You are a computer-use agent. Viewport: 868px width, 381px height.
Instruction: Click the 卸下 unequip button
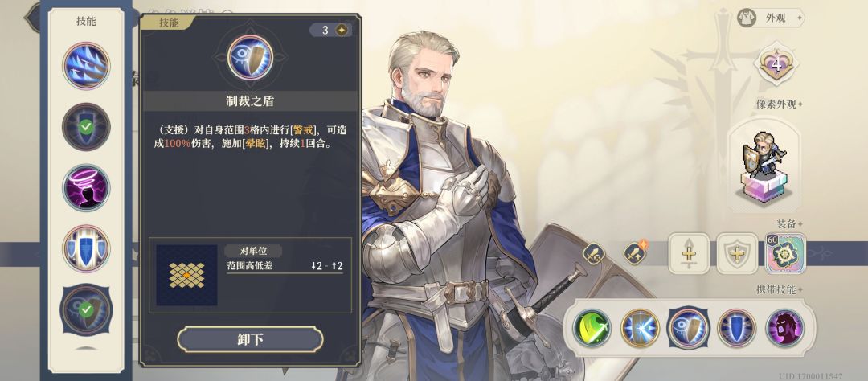(x=250, y=339)
